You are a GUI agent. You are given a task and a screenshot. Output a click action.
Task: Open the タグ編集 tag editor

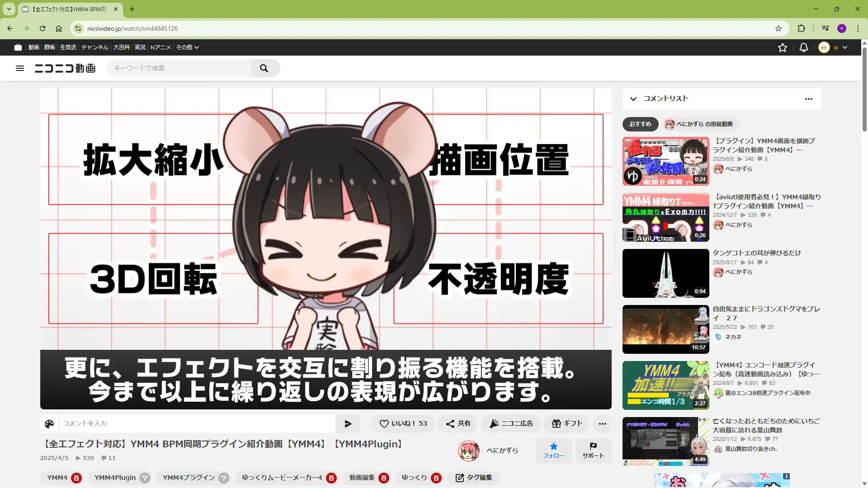[474, 478]
